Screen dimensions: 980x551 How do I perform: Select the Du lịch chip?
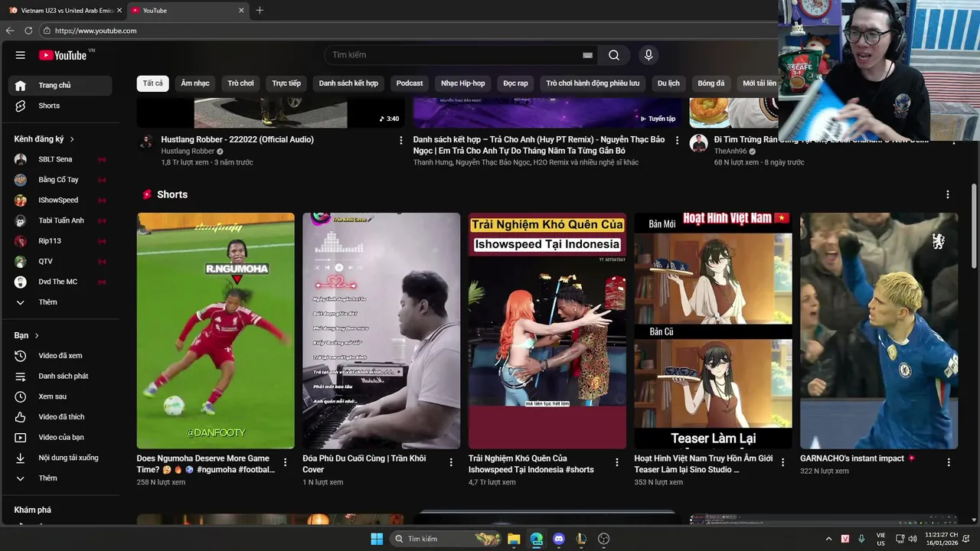tap(668, 83)
